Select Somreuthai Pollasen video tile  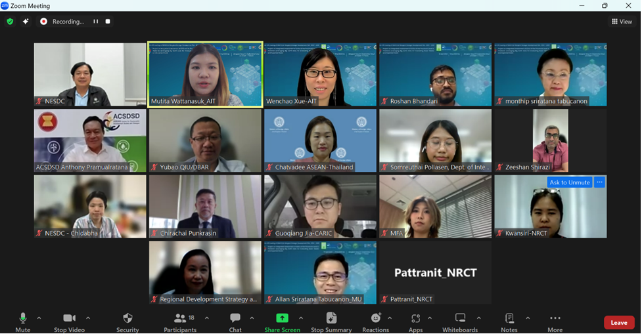[435, 140]
